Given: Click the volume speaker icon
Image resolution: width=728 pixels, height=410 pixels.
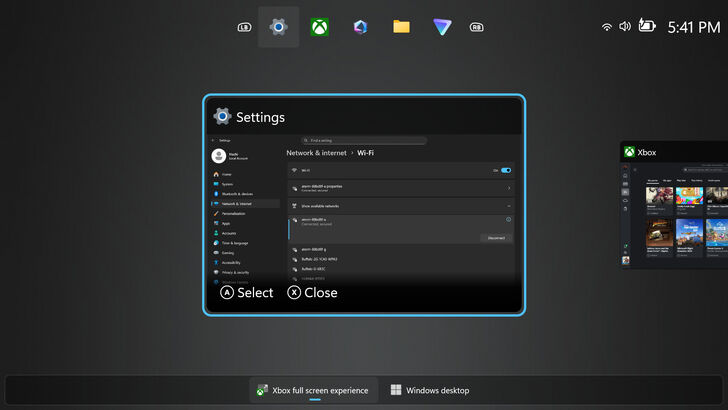Looking at the screenshot, I should pyautogui.click(x=625, y=27).
